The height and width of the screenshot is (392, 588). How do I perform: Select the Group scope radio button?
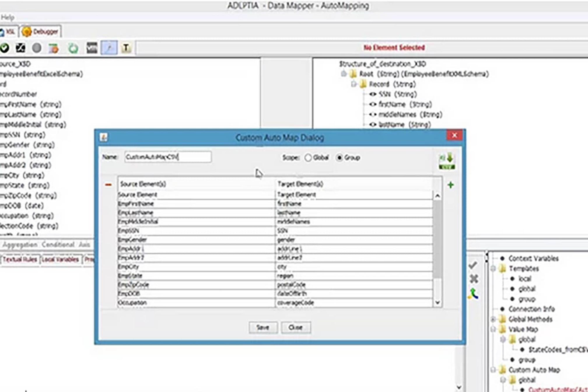tap(339, 158)
